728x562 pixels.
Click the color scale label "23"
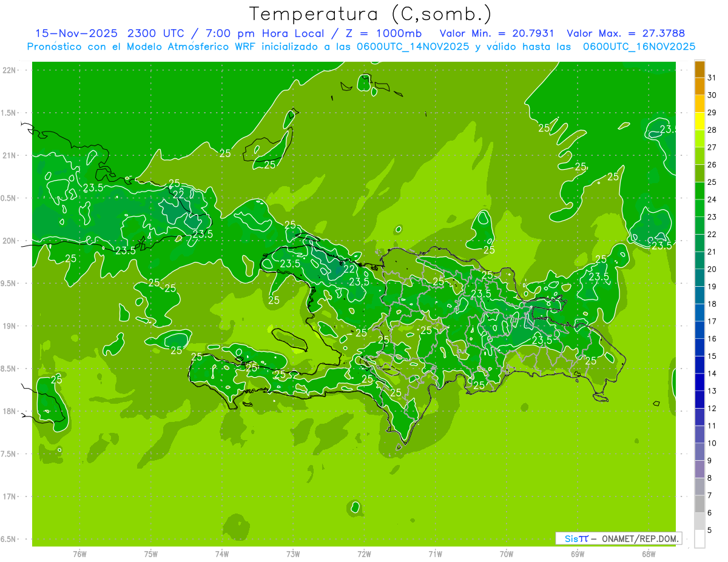(712, 217)
